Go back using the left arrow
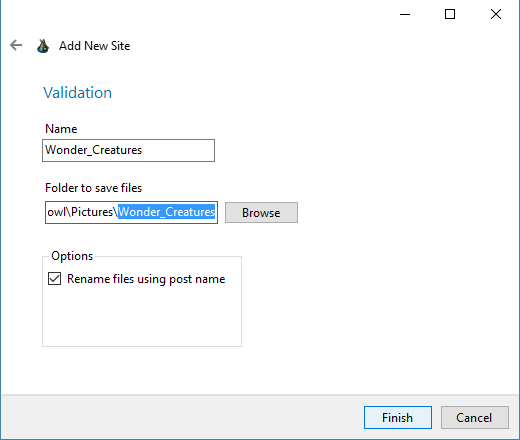 click(x=16, y=45)
